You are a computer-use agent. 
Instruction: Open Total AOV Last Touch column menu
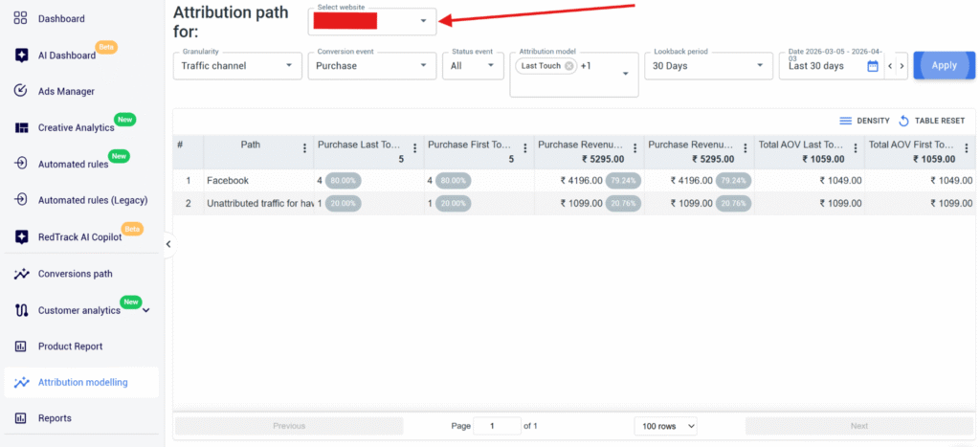(x=855, y=148)
